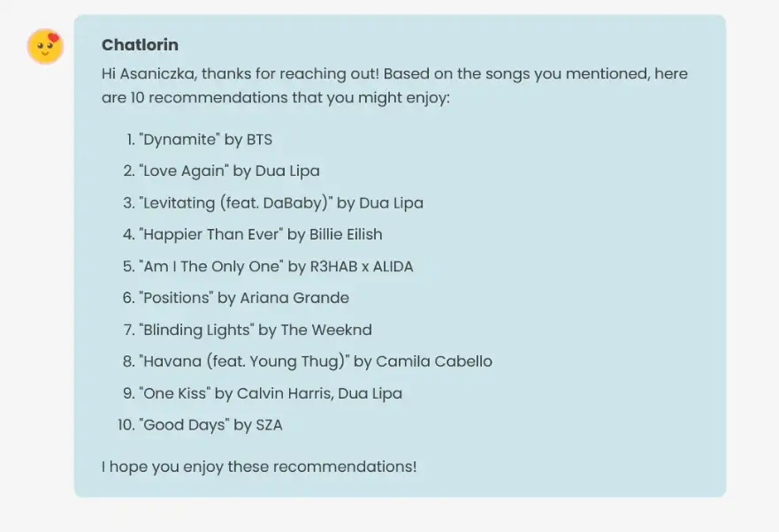Click the Camila Cabello artist name

[434, 361]
